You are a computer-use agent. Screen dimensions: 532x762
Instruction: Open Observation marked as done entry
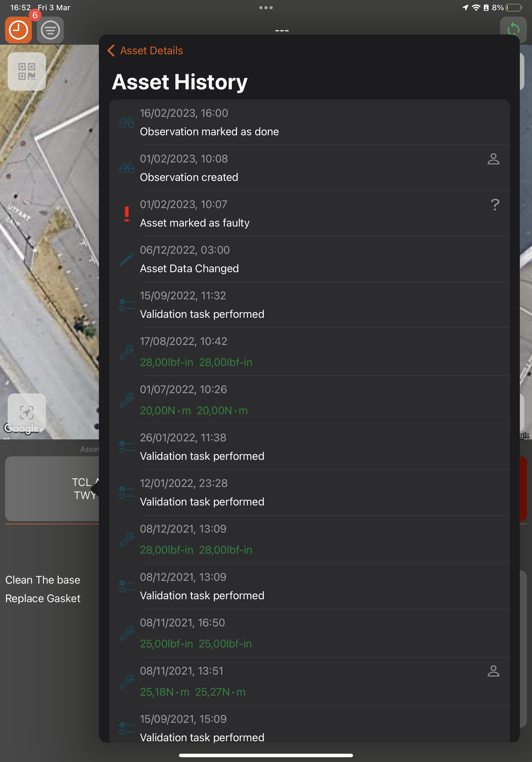click(x=308, y=123)
